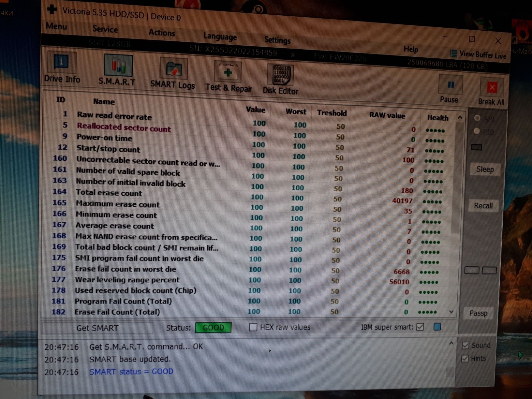Screen dimensions: 532x399
Task: Toggle HEX raw values checkbox
Action: coord(253,327)
